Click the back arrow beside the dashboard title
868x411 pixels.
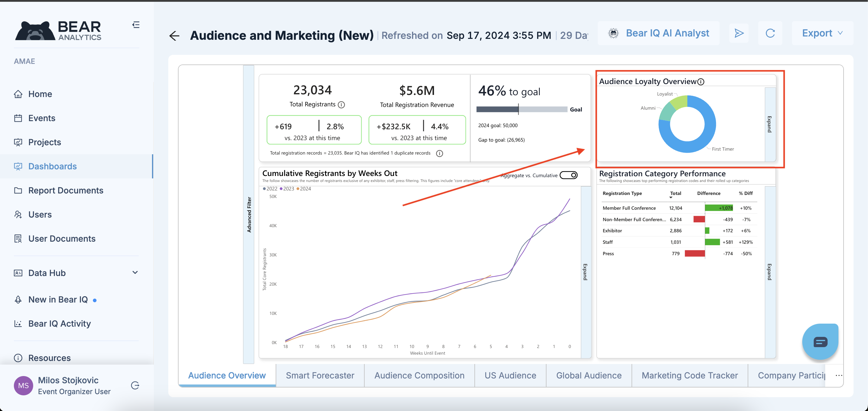(x=174, y=36)
